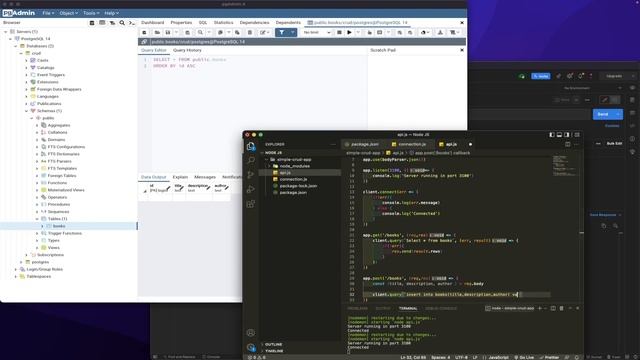
Task: Click the delete trash icon in query toolbar
Action: click(250, 33)
